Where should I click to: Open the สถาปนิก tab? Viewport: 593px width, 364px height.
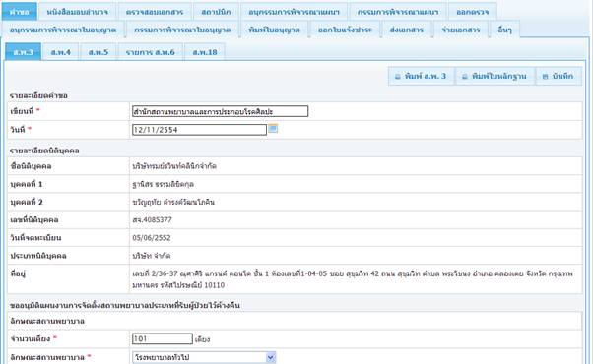point(216,12)
